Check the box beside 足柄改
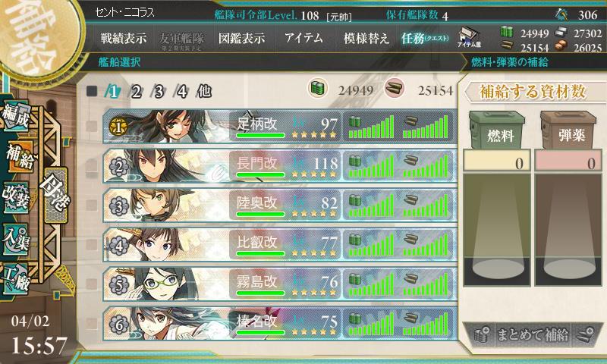This screenshot has height=364, width=607. (92, 126)
